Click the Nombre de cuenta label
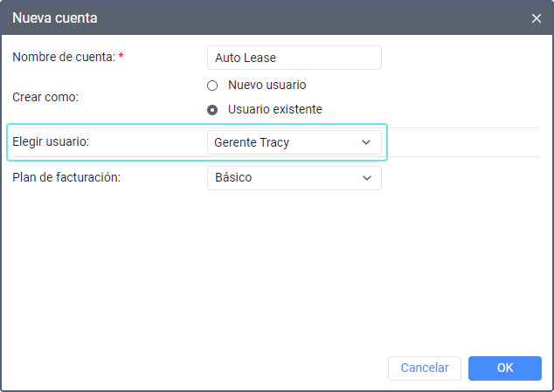Viewport: 554px width, 392px height. coord(63,57)
